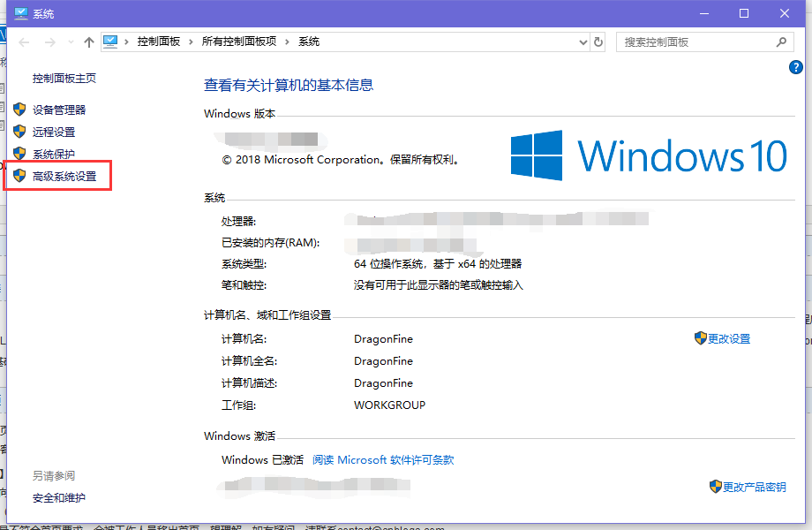
Task: Open 设备管理器 from the sidebar
Action: (x=59, y=110)
